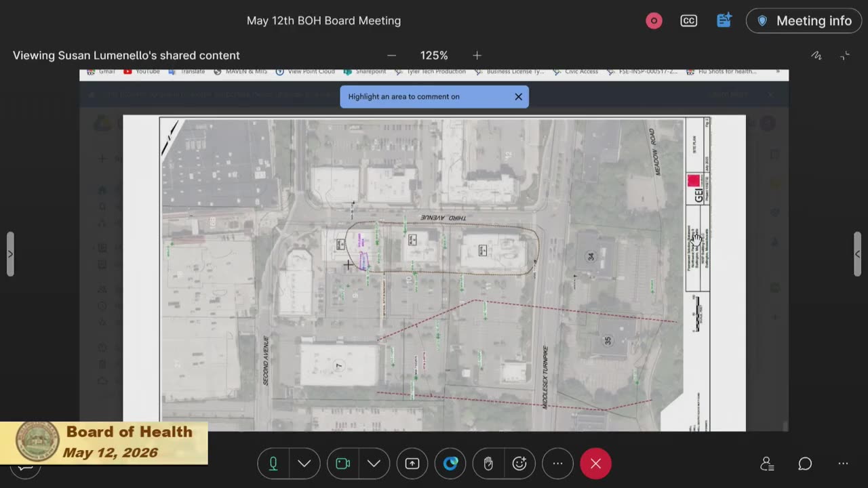Open the participants panel icon

767,464
